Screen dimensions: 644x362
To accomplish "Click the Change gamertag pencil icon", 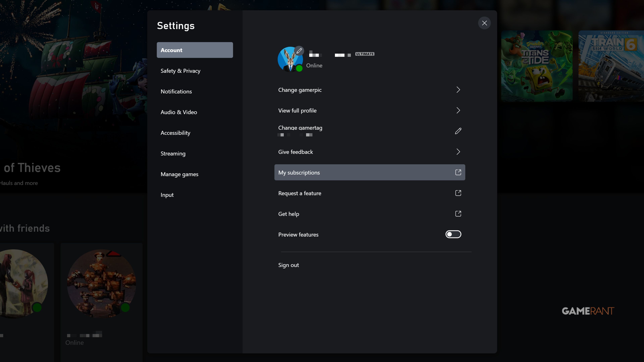I will pyautogui.click(x=458, y=131).
